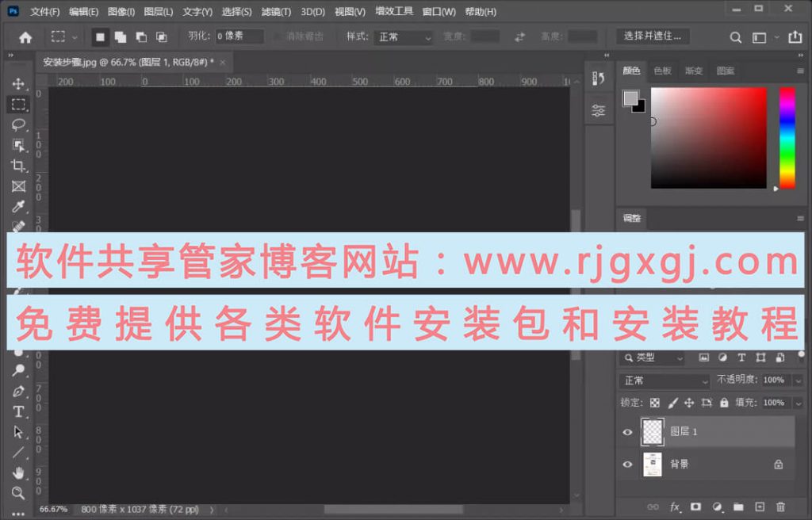Open the marquee tool preset picker arrow
Image resolution: width=812 pixels, height=520 pixels.
pos(75,37)
